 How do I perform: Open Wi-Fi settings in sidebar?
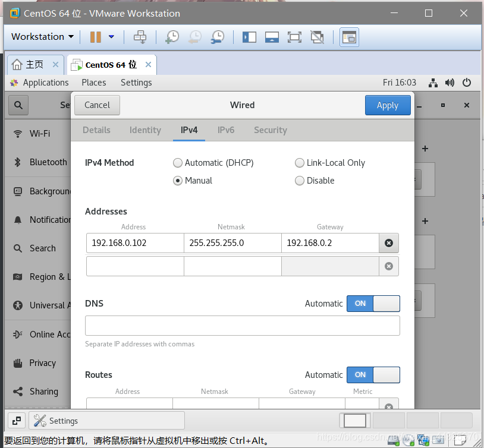click(x=37, y=134)
